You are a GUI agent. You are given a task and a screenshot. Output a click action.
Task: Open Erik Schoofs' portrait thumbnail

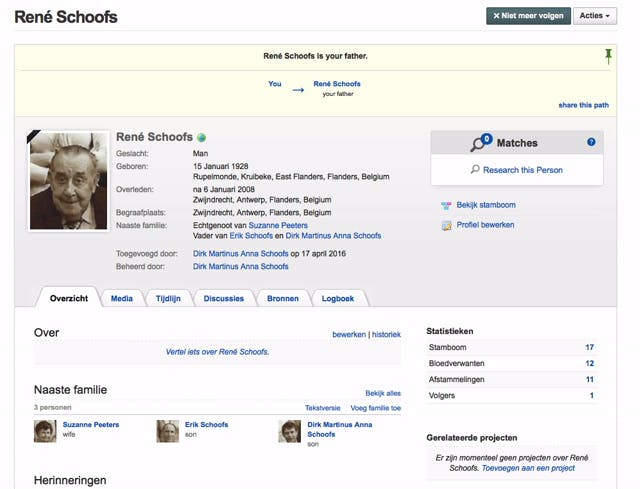click(x=168, y=431)
